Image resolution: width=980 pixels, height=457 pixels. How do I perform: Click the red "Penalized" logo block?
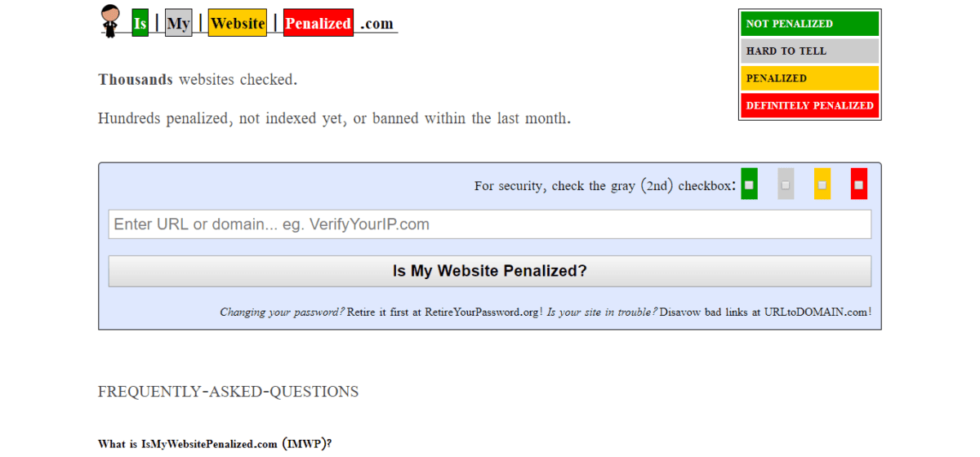(x=318, y=24)
